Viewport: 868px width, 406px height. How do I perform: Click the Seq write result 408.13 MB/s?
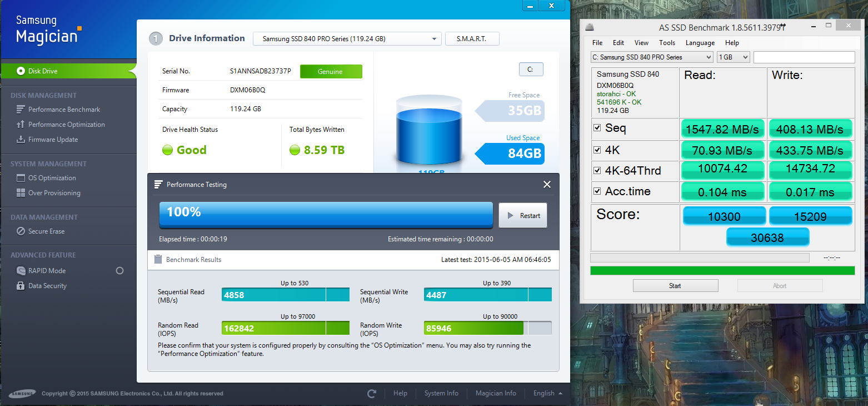[810, 129]
